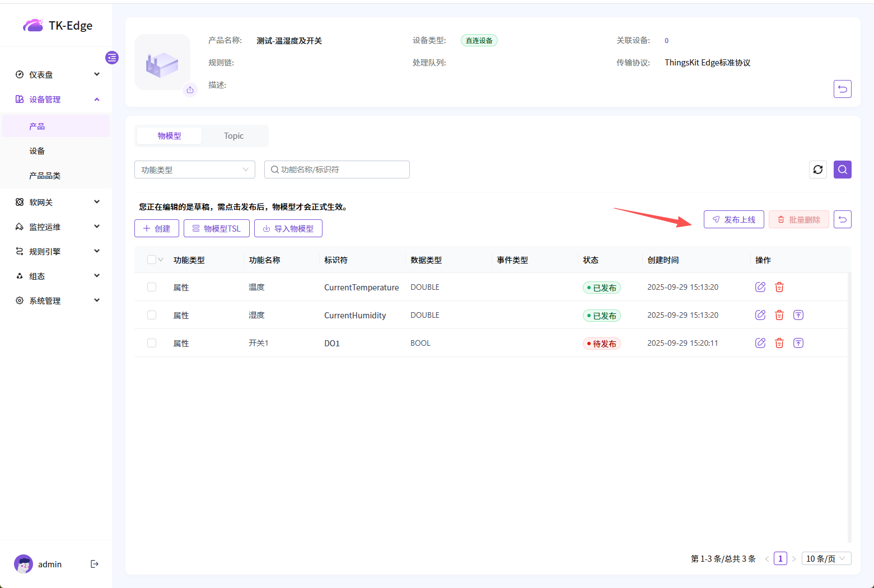This screenshot has width=874, height=588.
Task: Edit the CurrentTemperature row
Action: tap(760, 287)
